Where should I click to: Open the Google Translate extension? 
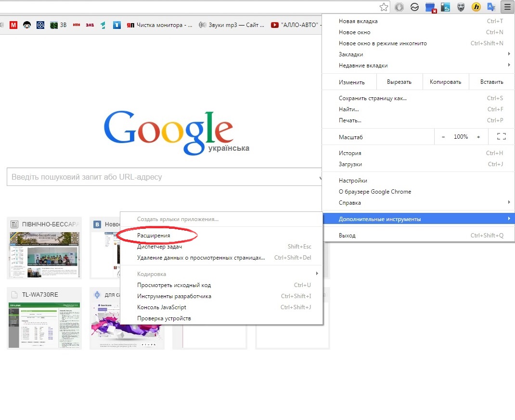pyautogui.click(x=491, y=7)
